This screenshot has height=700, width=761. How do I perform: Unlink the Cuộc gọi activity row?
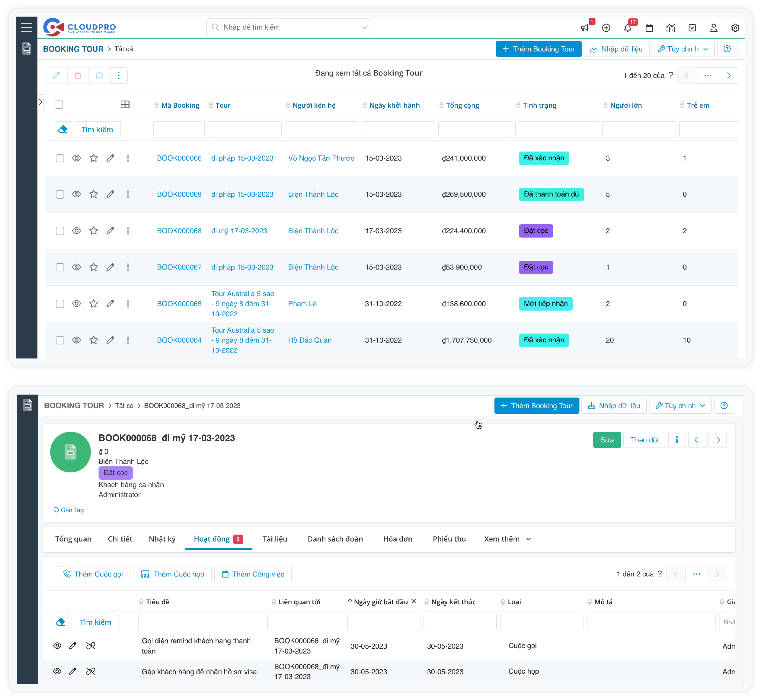[91, 645]
